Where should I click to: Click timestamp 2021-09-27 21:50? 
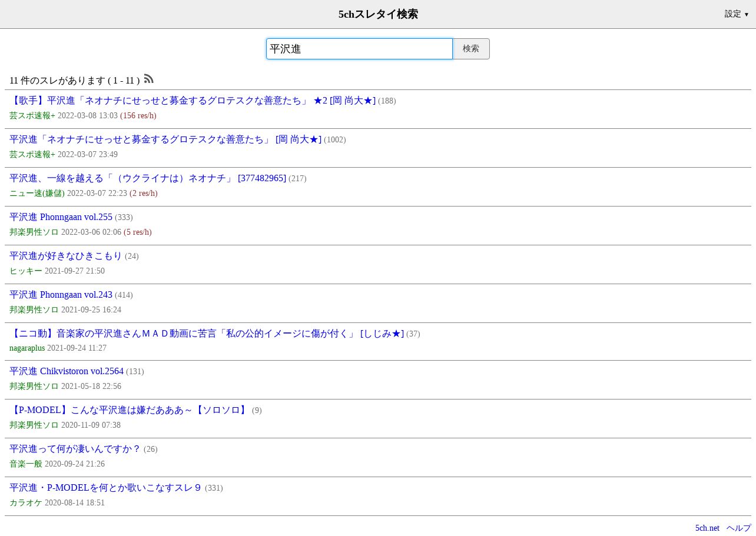(x=75, y=271)
